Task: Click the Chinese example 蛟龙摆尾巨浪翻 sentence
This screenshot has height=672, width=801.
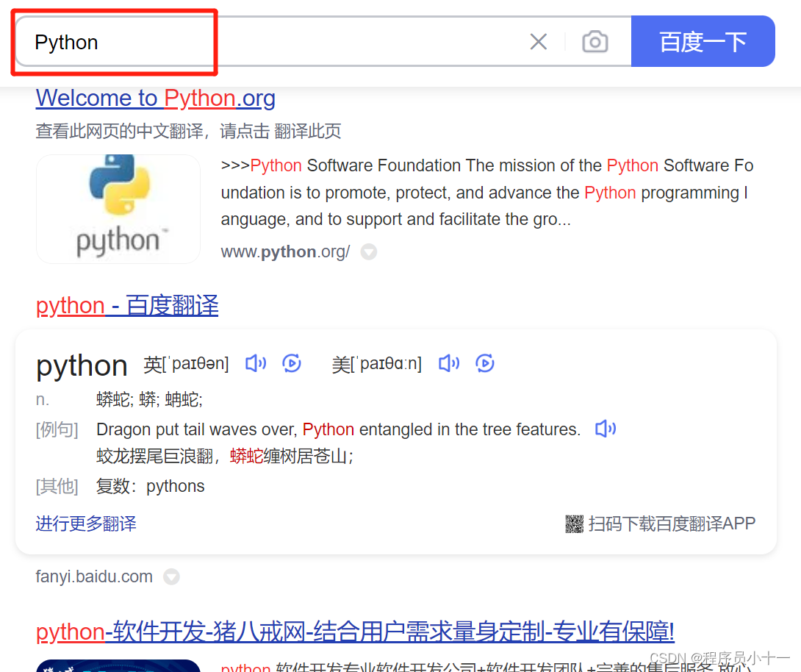Action: click(x=225, y=456)
